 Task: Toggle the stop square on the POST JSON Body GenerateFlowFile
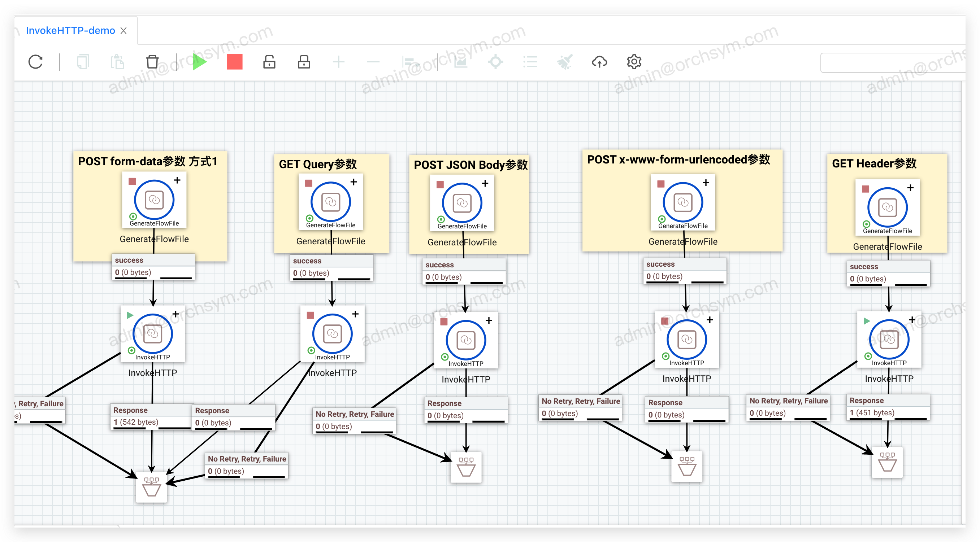click(x=440, y=185)
